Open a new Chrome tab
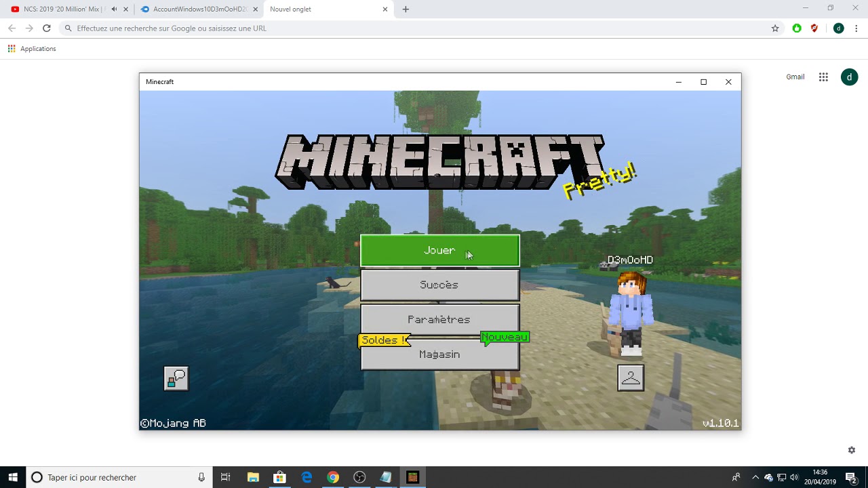Screen dimensions: 868x488 point(406,9)
